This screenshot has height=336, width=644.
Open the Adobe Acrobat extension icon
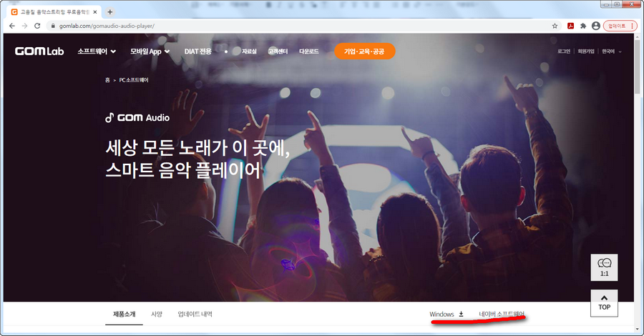tap(570, 26)
